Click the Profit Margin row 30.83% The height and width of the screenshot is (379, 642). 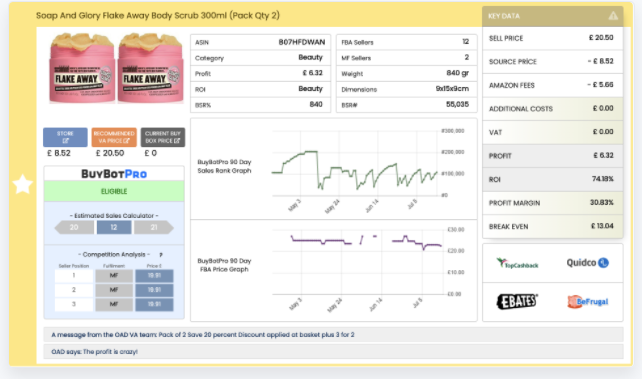553,203
